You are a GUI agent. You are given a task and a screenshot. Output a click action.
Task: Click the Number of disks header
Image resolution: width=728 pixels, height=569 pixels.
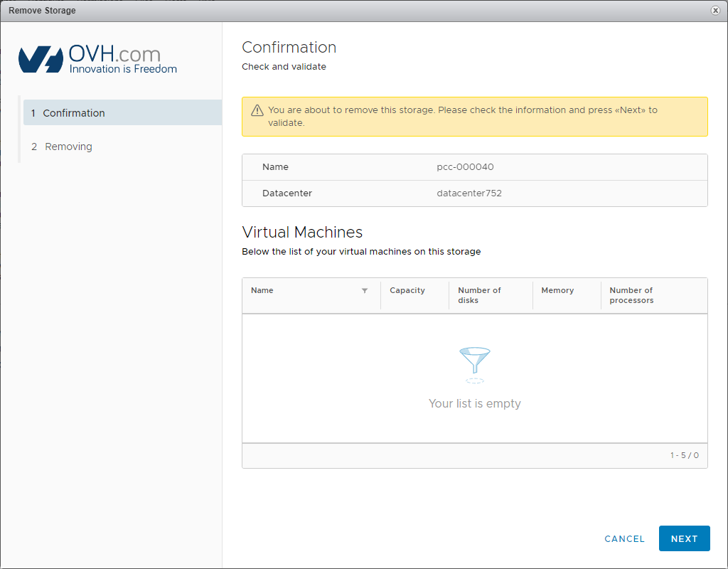[x=479, y=295]
